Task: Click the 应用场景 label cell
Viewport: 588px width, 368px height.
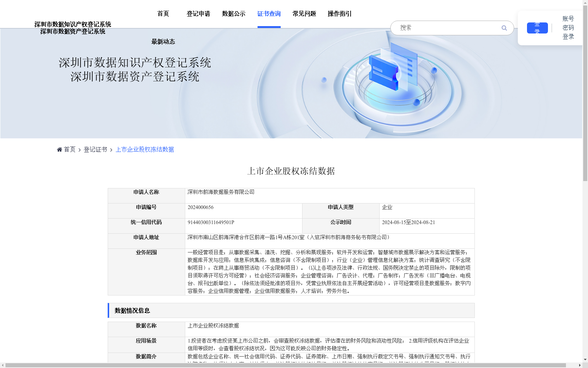Action: pos(146,345)
